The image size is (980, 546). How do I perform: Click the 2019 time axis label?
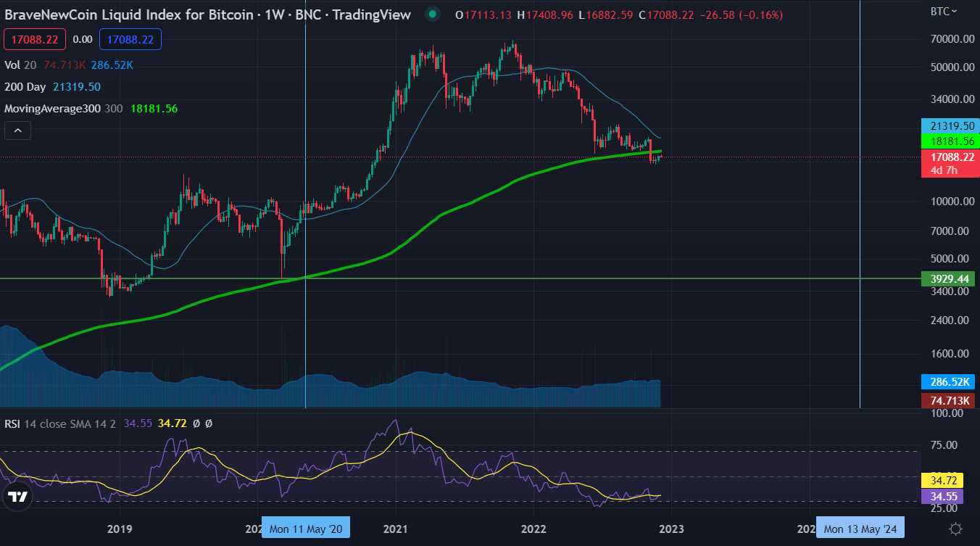pos(119,529)
